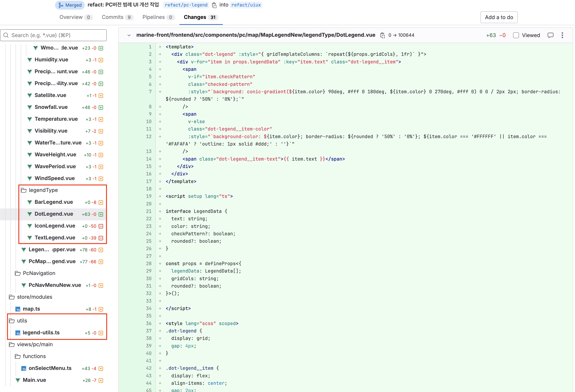Click the modified status icon for BarLegend.vue

click(101, 202)
